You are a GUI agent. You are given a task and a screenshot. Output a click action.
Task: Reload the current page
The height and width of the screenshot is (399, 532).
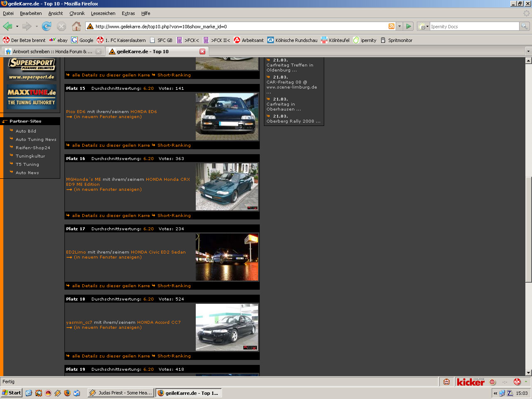tap(47, 27)
